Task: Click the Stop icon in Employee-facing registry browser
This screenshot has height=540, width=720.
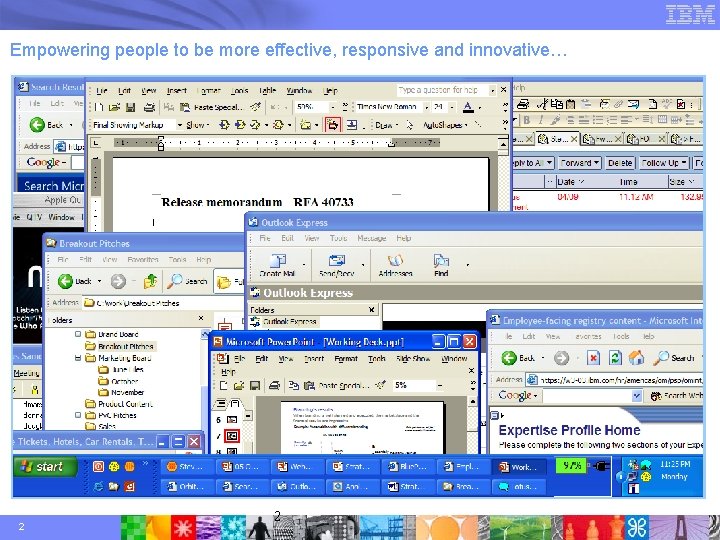Action: [x=594, y=357]
